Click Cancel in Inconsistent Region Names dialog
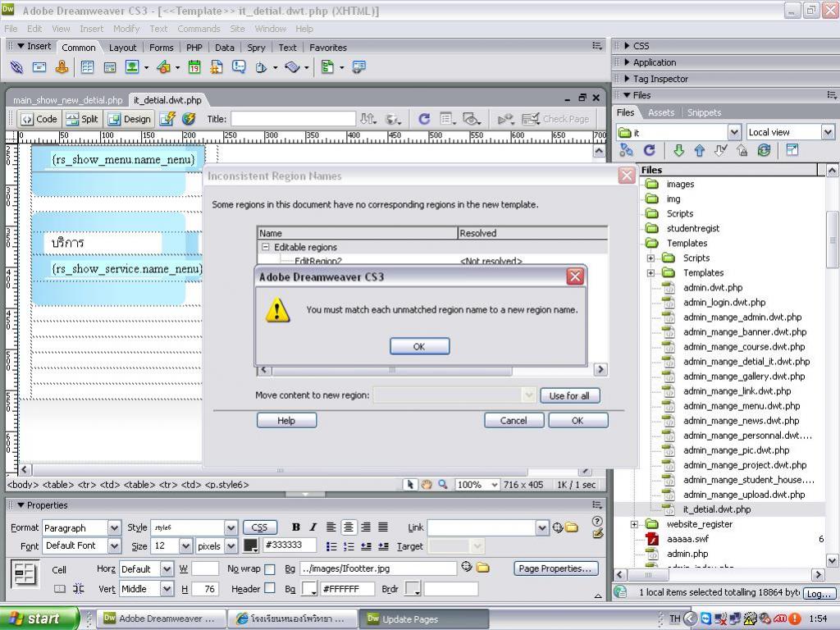Image resolution: width=840 pixels, height=630 pixels. pyautogui.click(x=514, y=421)
